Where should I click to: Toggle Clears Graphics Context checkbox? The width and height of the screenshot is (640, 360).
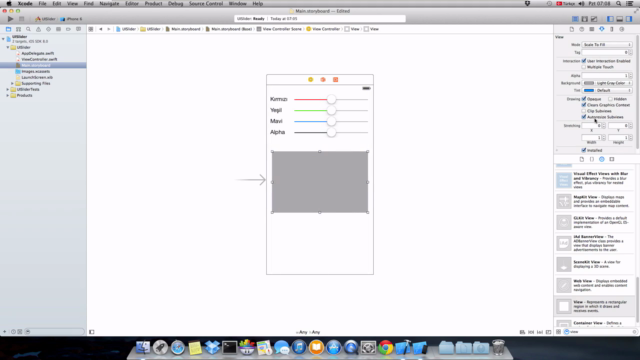click(584, 105)
